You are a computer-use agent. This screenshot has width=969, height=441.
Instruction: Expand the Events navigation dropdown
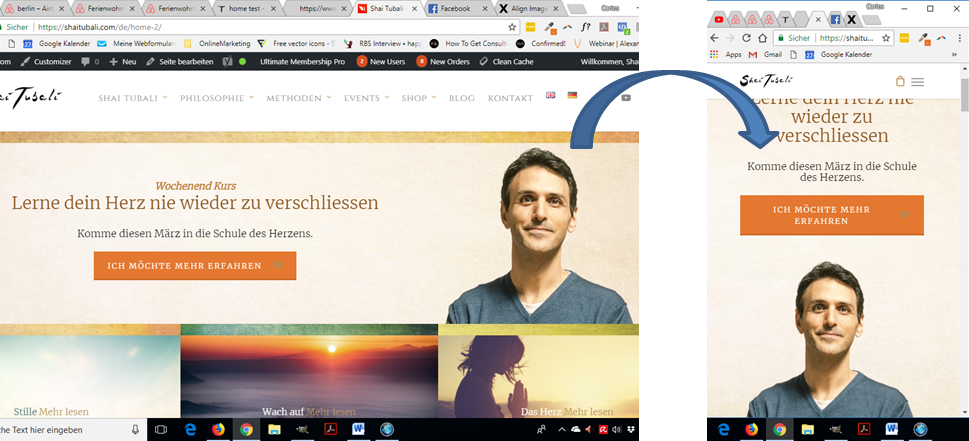pyautogui.click(x=366, y=98)
